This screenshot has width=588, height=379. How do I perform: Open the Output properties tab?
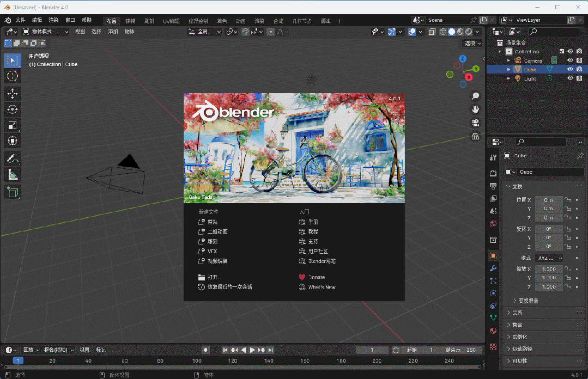click(493, 186)
